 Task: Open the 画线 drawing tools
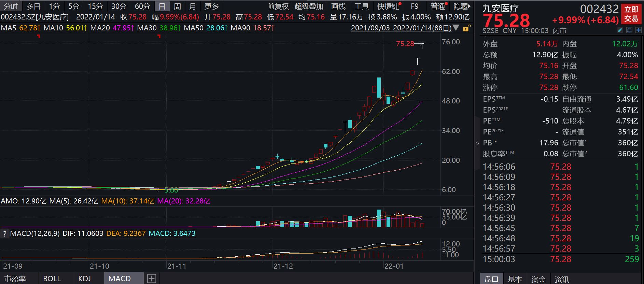click(338, 6)
